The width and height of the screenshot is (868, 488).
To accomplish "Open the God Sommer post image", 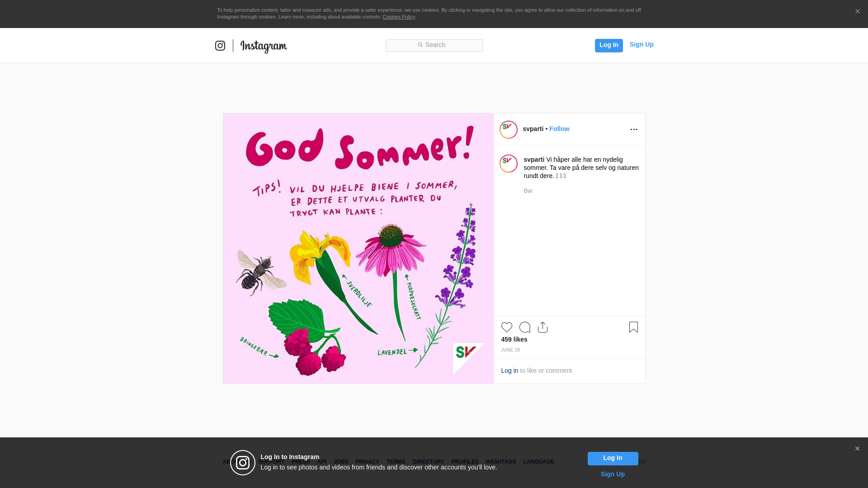I will tap(359, 249).
